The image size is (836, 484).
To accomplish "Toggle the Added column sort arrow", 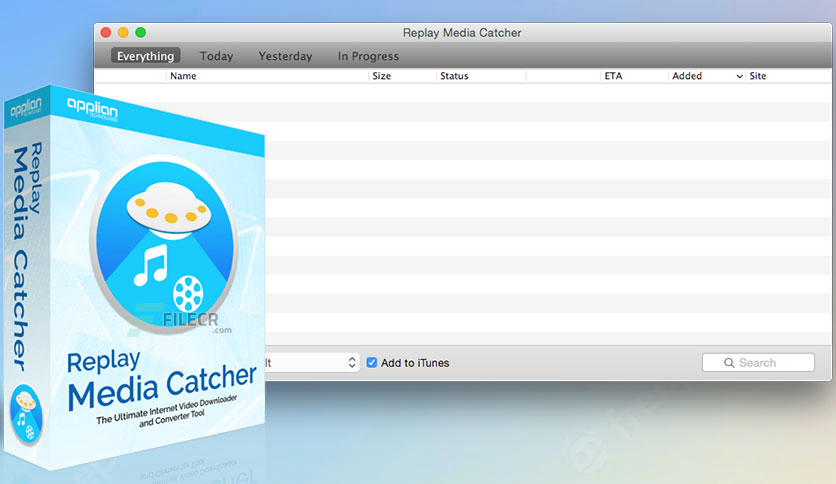I will coord(739,76).
